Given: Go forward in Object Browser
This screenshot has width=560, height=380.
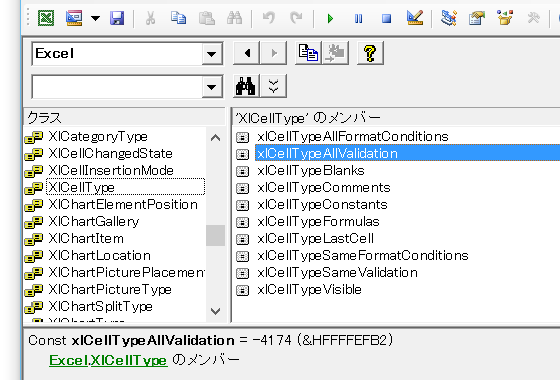Looking at the screenshot, I should (274, 53).
